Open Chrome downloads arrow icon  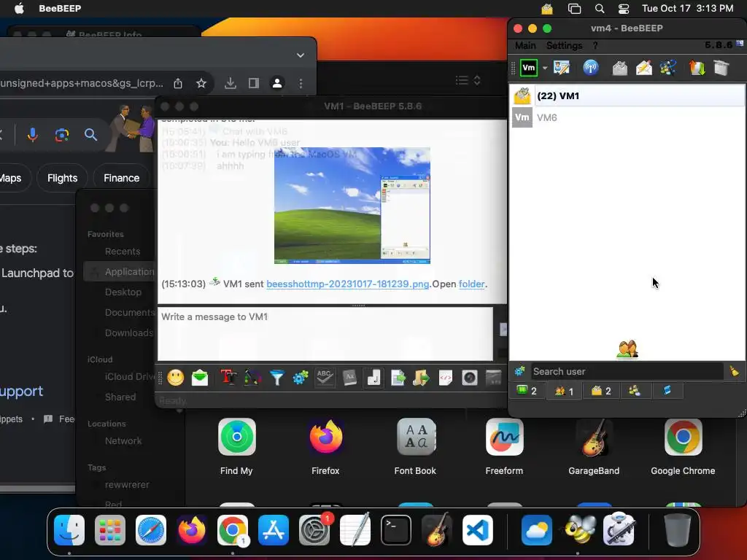230,83
